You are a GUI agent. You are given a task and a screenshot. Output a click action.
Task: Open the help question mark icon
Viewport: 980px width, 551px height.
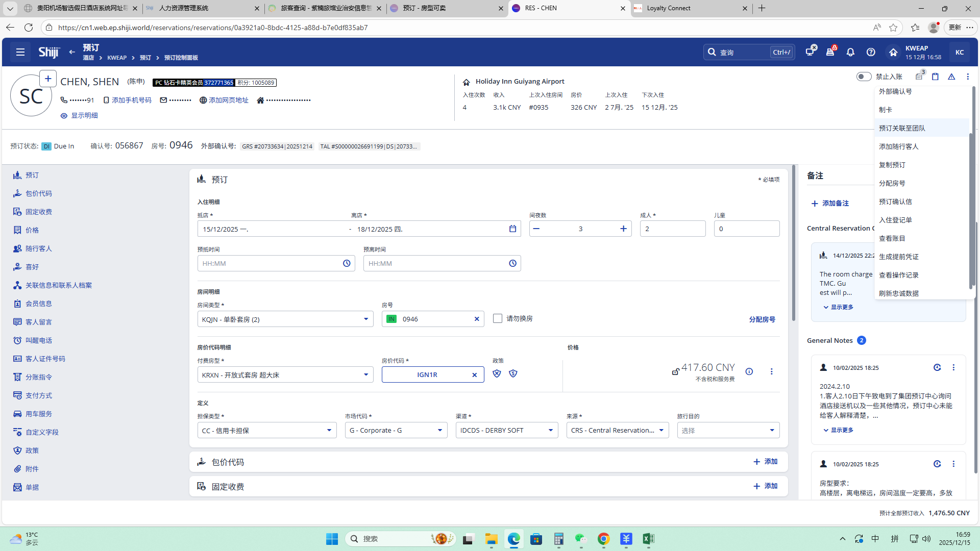pos(871,52)
